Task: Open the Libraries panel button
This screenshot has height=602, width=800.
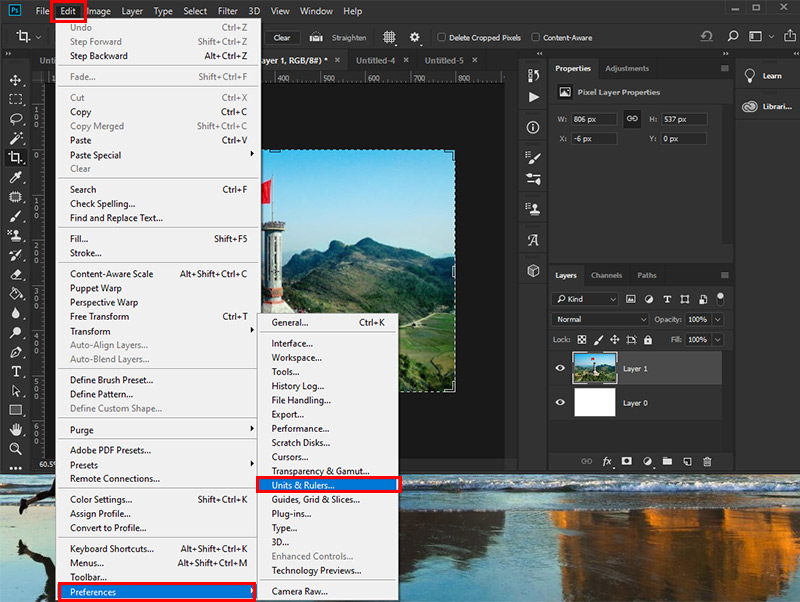Action: coord(767,107)
